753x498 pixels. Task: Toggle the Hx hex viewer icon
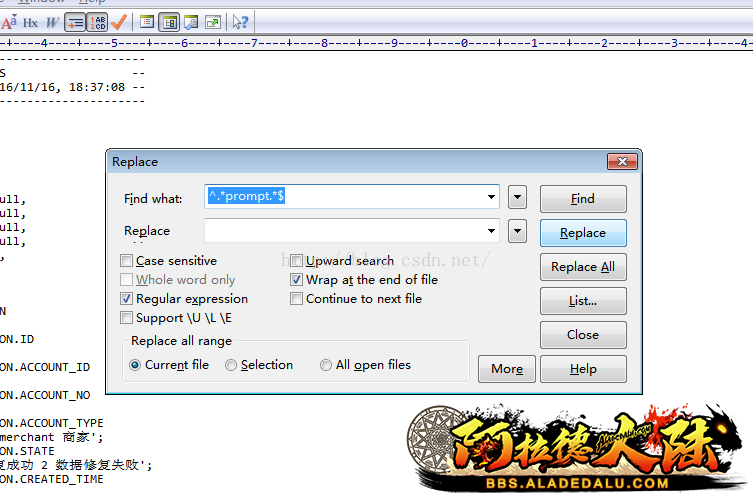coord(31,21)
